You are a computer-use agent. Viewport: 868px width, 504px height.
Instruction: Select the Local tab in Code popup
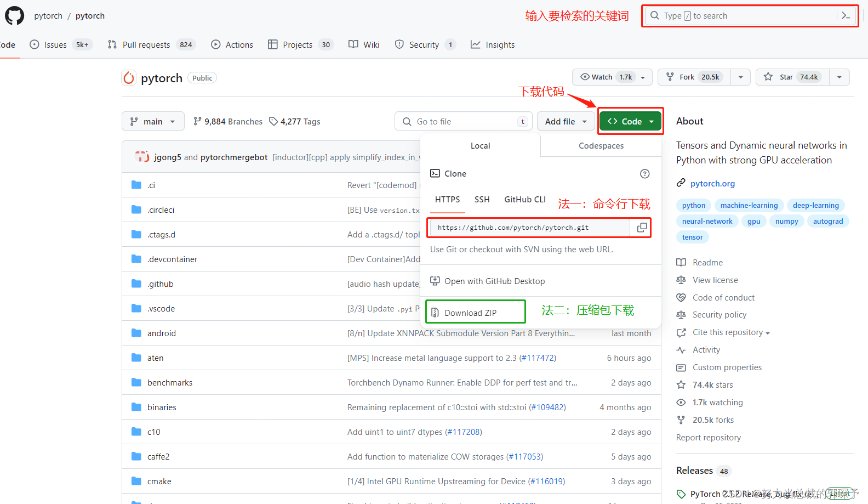(x=480, y=146)
